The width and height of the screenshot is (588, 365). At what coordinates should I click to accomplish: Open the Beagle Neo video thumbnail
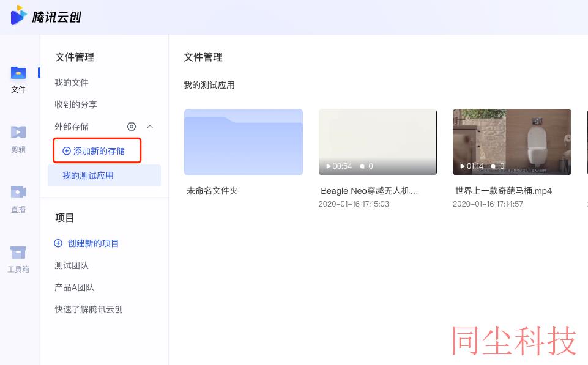378,142
